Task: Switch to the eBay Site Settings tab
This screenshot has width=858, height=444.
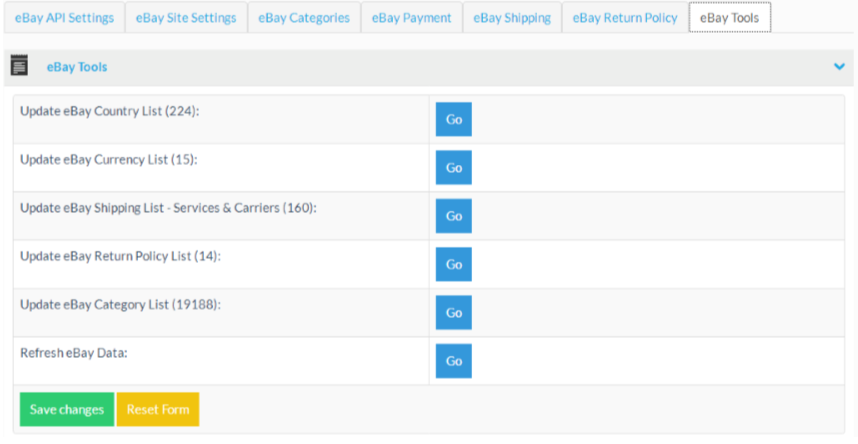Action: click(x=186, y=18)
